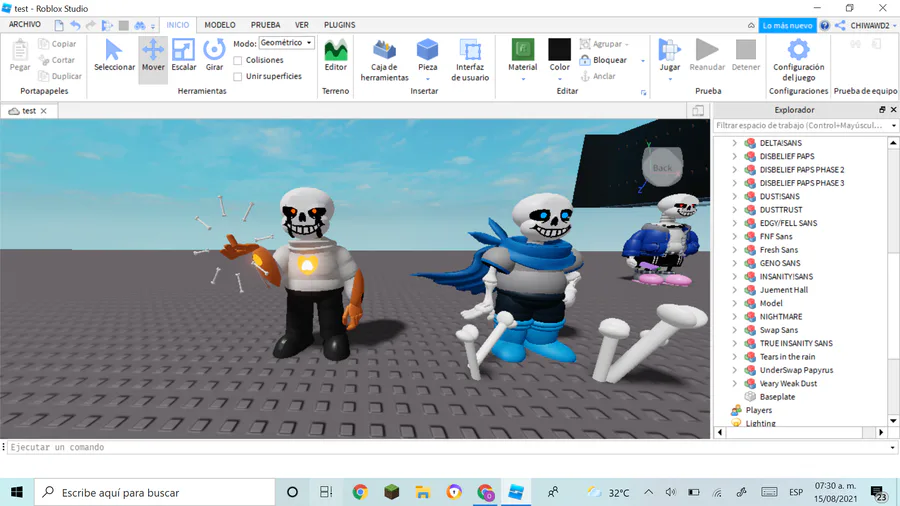This screenshot has height=506, width=900.
Task: Click the binoculars find icon
Action: (x=140, y=25)
